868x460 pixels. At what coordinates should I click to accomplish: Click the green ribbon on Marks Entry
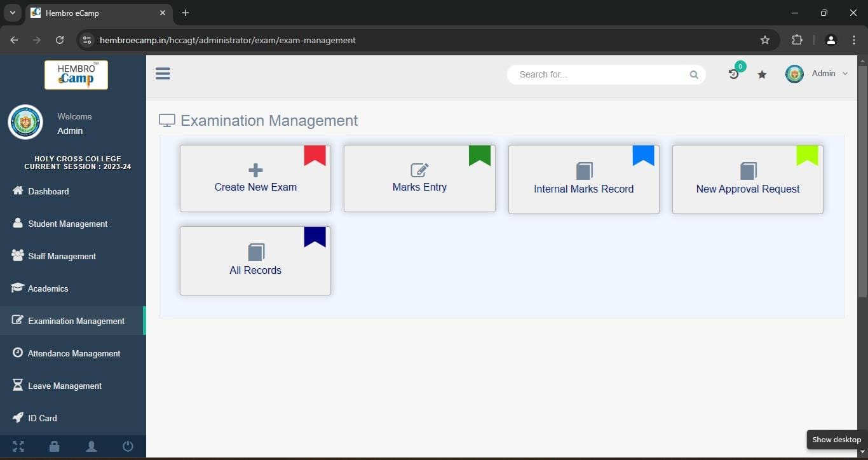point(480,155)
